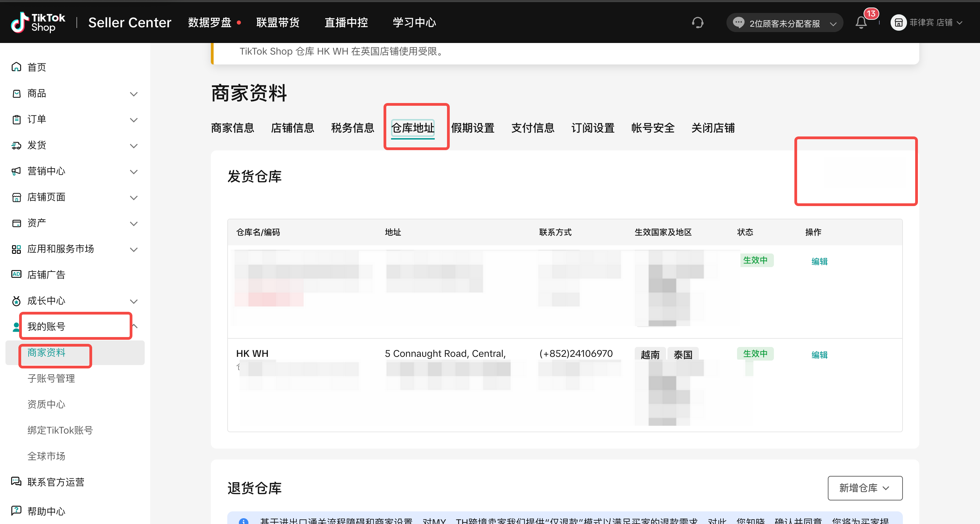This screenshot has width=980, height=524.
Task: Open the unassigned customers dropdown
Action: coord(785,23)
